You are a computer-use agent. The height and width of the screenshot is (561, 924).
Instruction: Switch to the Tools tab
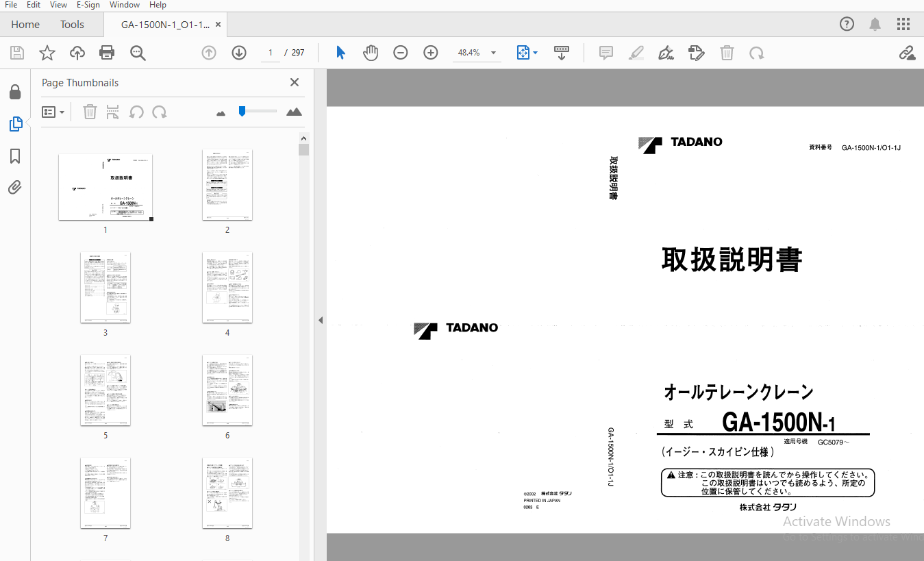[x=72, y=25]
